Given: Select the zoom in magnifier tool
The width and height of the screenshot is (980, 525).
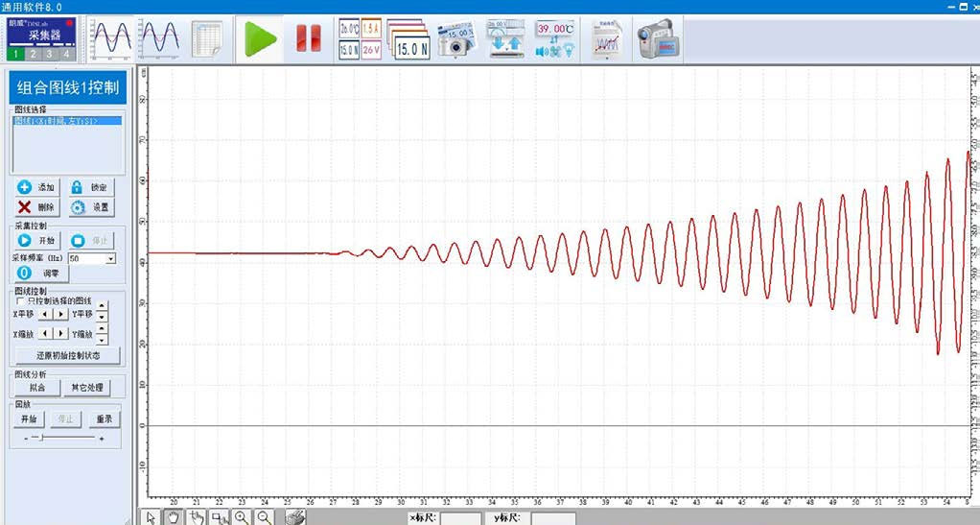Looking at the screenshot, I should (x=242, y=517).
